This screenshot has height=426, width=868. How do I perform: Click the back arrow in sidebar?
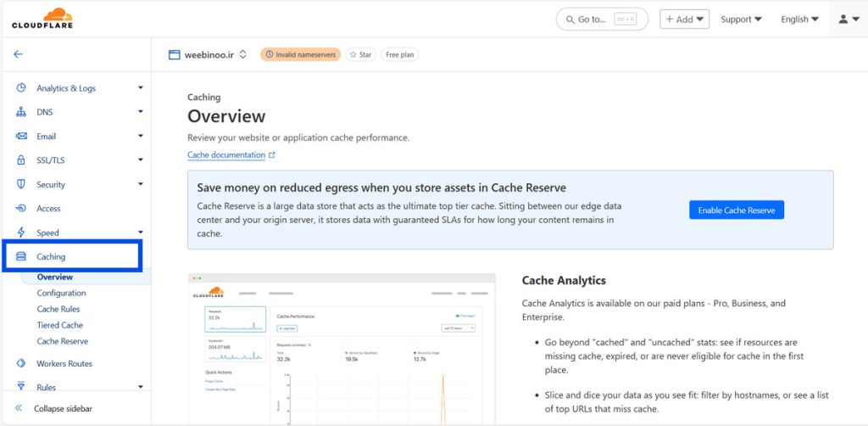click(x=19, y=54)
